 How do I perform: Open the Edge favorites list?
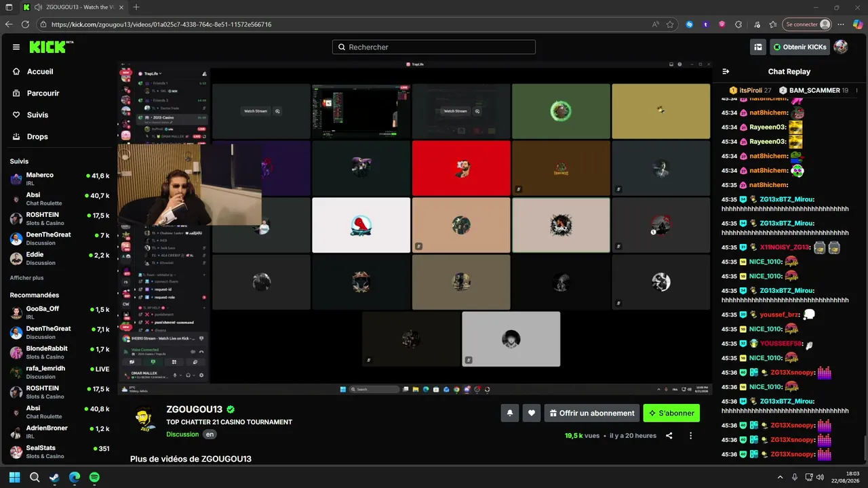pyautogui.click(x=772, y=24)
